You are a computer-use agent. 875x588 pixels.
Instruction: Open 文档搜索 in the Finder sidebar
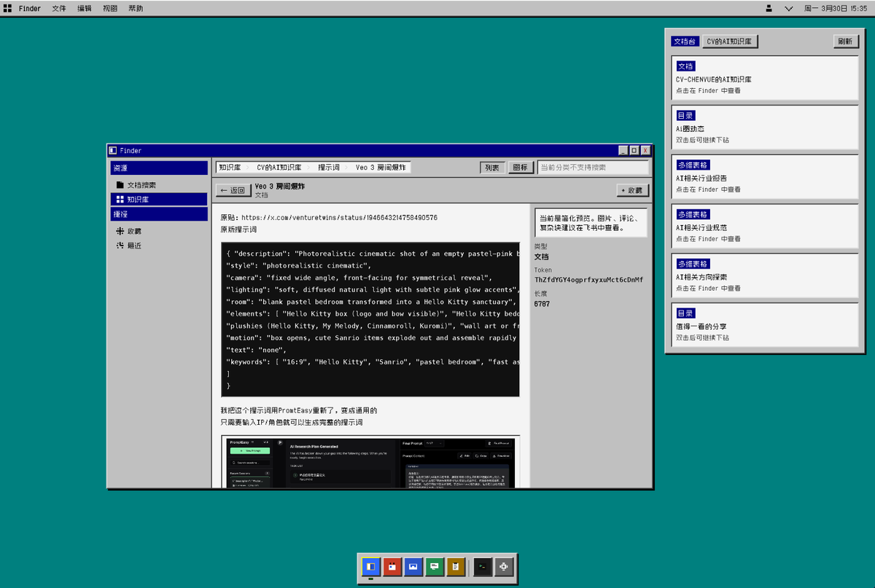pyautogui.click(x=159, y=185)
